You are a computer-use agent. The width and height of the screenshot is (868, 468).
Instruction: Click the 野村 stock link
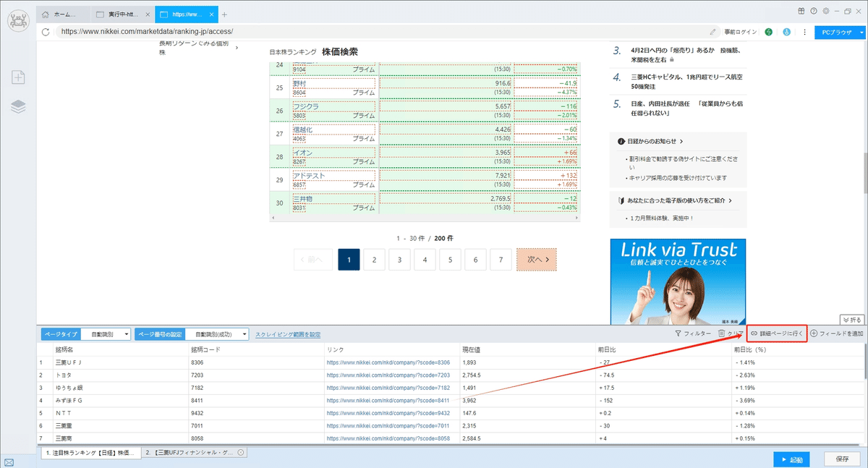coord(299,83)
